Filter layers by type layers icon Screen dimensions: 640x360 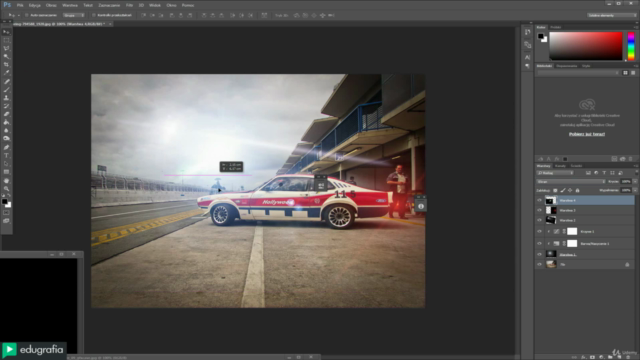point(604,173)
